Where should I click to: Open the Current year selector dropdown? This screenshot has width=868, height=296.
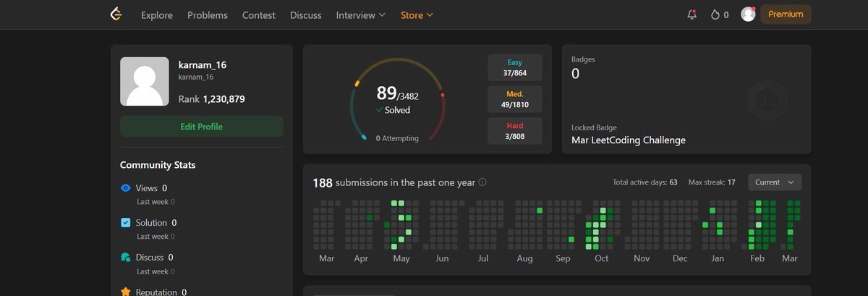pos(775,182)
